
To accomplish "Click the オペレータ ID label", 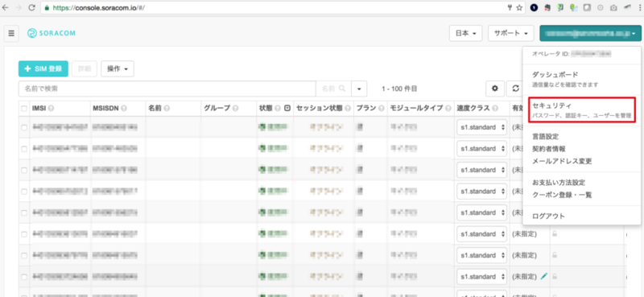I will 551,54.
